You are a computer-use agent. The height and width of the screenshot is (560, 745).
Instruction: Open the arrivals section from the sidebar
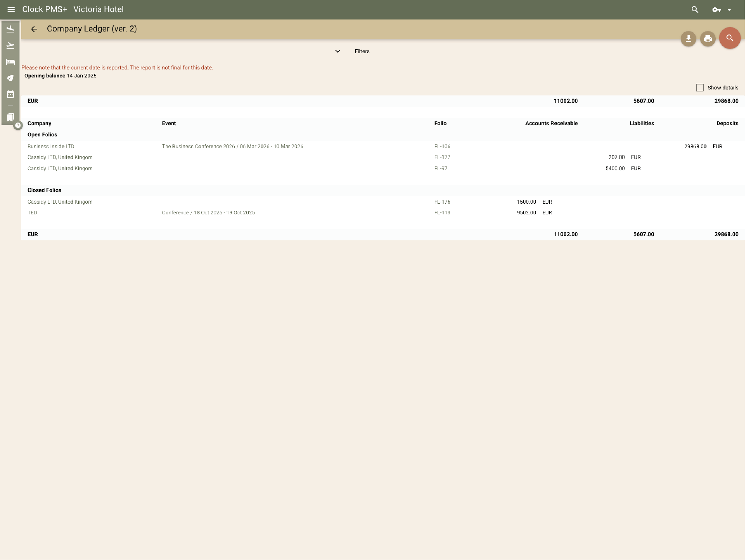tap(10, 29)
